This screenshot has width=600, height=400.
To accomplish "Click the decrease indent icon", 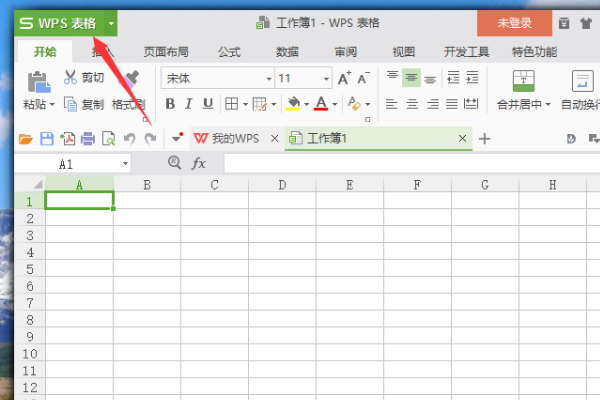I will (453, 78).
